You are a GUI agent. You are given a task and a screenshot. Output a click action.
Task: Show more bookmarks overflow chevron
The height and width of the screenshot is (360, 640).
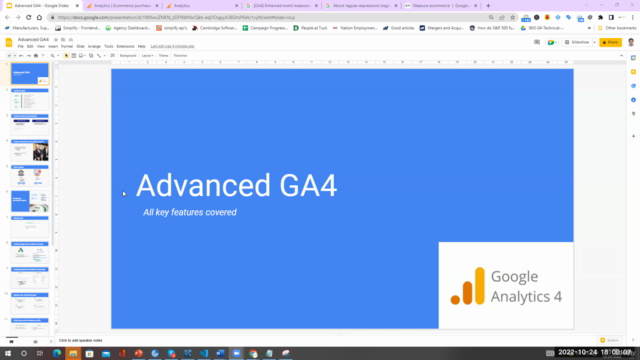pyautogui.click(x=589, y=28)
